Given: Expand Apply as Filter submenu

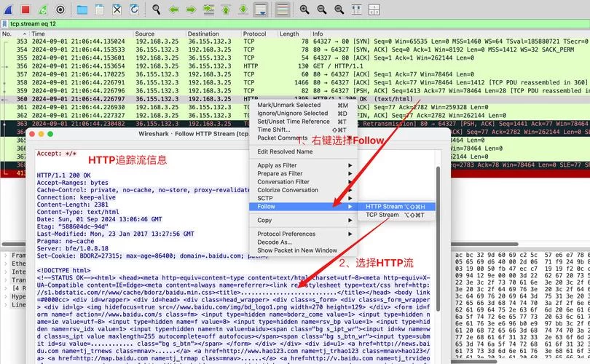Looking at the screenshot, I should 303,165.
